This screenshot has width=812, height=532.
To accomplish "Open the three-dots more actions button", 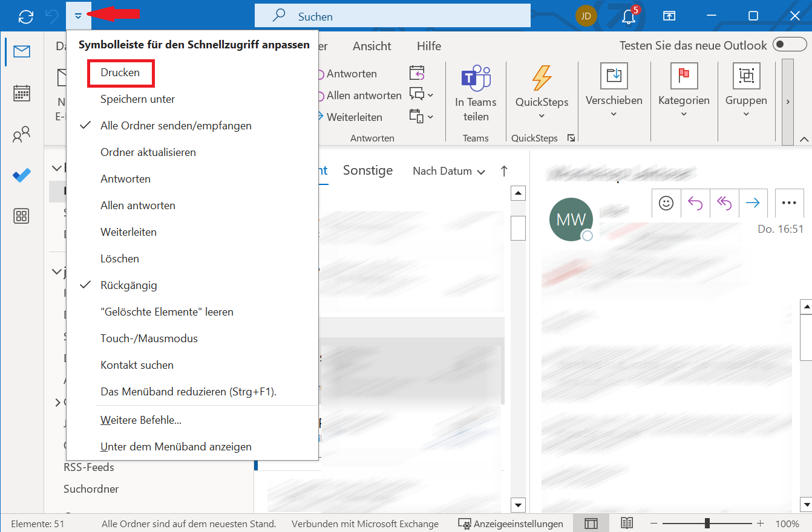I will coord(789,203).
